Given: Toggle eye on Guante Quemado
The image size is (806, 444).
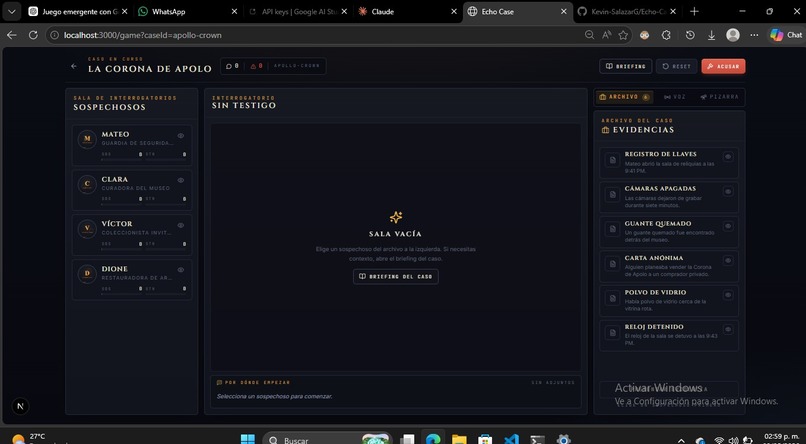Looking at the screenshot, I should coord(728,226).
